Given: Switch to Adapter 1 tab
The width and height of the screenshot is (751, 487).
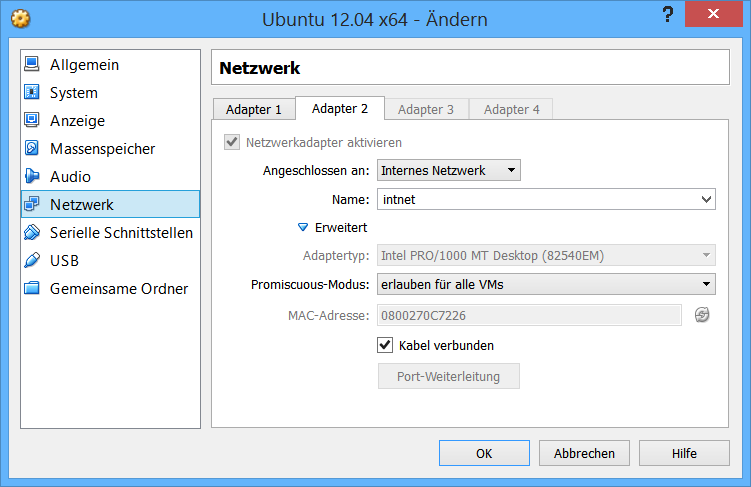Looking at the screenshot, I should click(254, 109).
